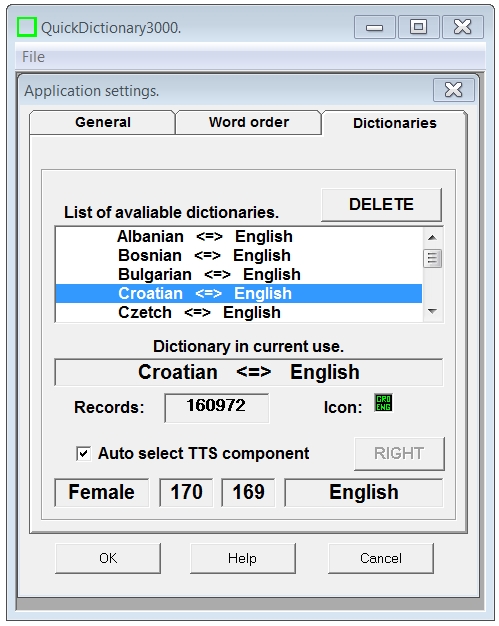Switch to the General tab

(x=103, y=122)
